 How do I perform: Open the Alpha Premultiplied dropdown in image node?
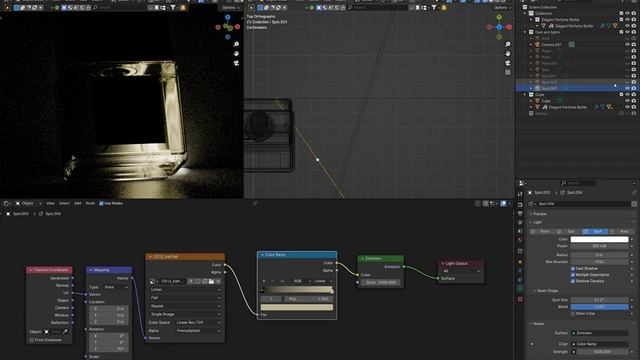[x=198, y=331]
